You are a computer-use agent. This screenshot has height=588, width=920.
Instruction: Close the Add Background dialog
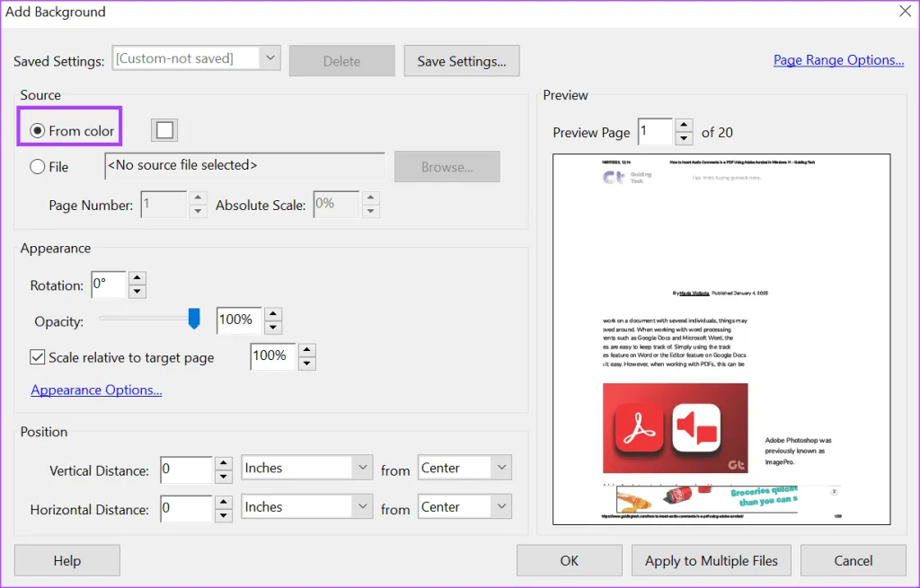coord(905,12)
